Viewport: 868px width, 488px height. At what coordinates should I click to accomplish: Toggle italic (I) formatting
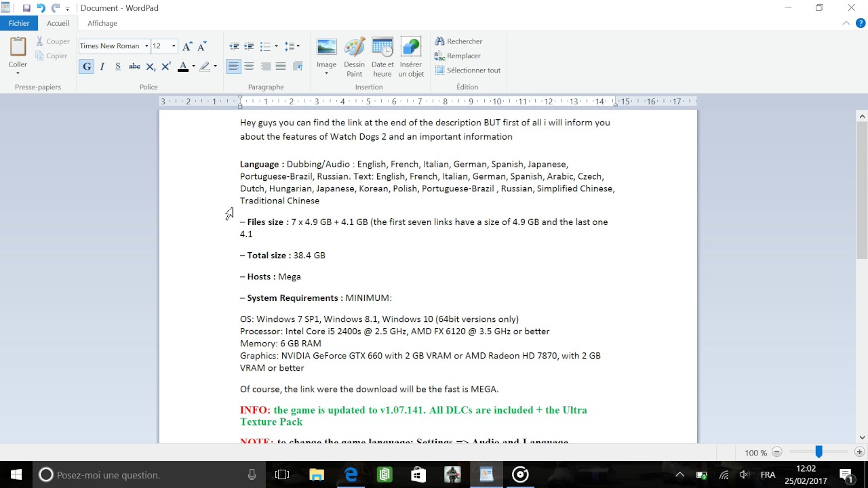(102, 66)
